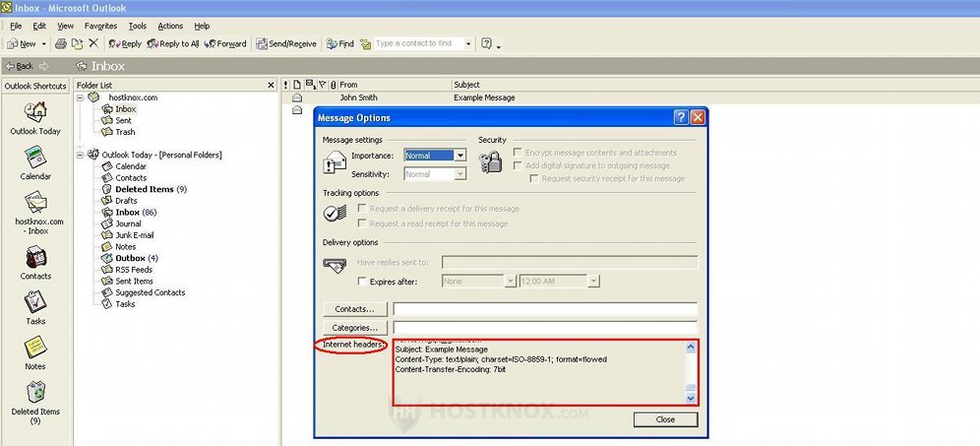Open the New button dropdown arrow

click(x=43, y=43)
